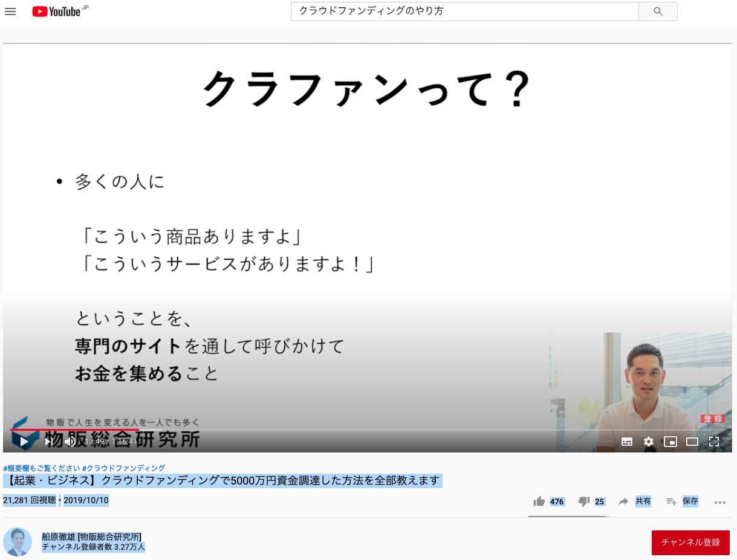This screenshot has width=737, height=560.
Task: Like the video with thumbs up
Action: (x=539, y=501)
